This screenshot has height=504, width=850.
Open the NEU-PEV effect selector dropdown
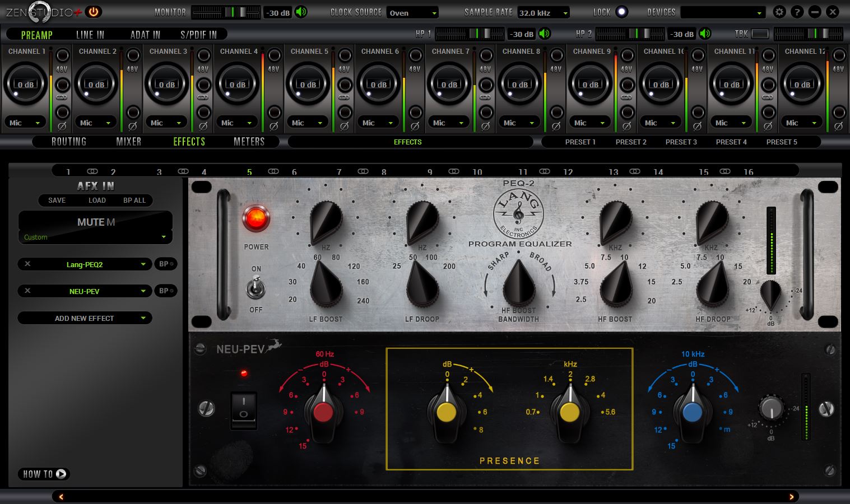point(85,291)
